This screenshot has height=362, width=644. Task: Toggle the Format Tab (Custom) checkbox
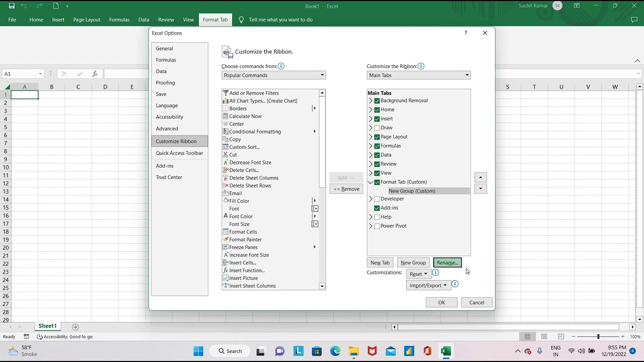[x=377, y=182]
